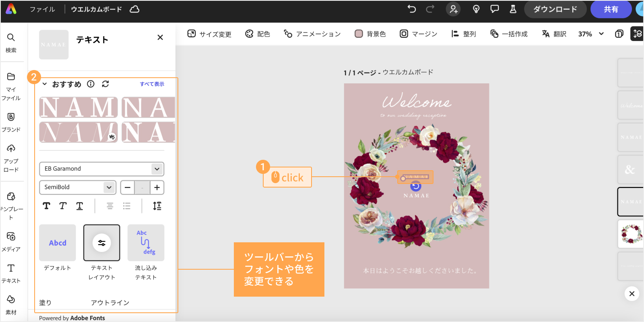Screen dimensions: 644x322
Task: Open the メディア panel
Action: (x=11, y=242)
